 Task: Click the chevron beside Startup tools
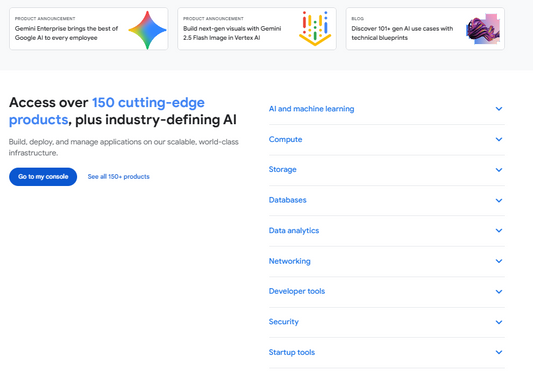(499, 352)
